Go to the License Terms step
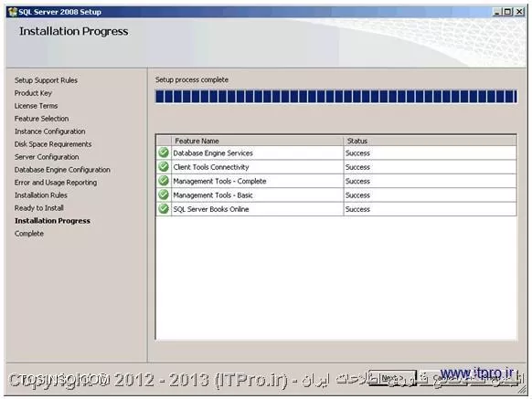532x399 pixels. (36, 106)
